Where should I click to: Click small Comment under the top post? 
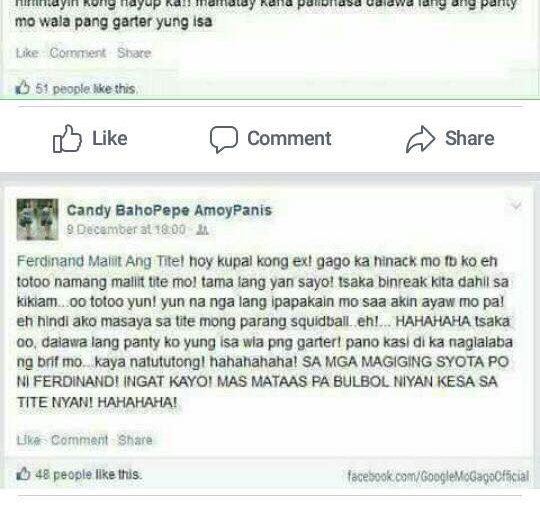point(77,53)
